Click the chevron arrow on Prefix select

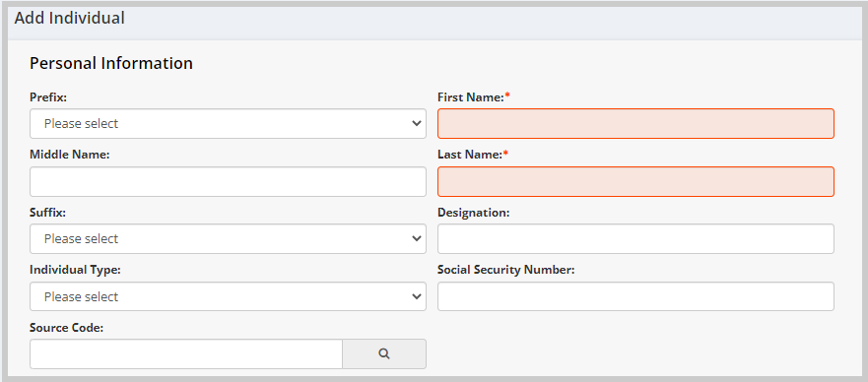(x=417, y=124)
